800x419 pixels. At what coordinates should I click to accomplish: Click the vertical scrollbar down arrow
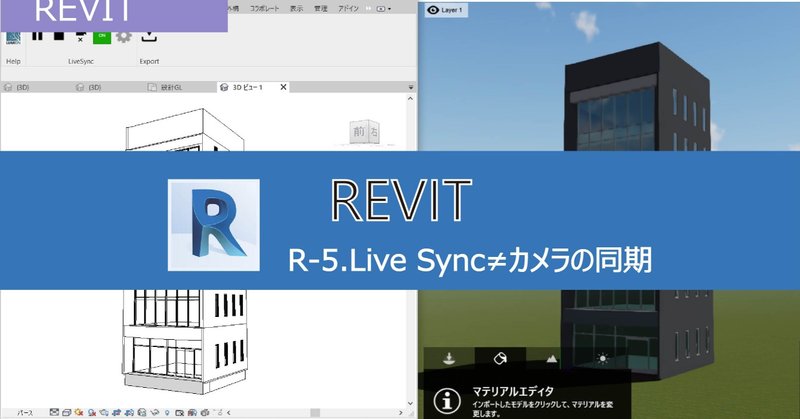coord(411,403)
